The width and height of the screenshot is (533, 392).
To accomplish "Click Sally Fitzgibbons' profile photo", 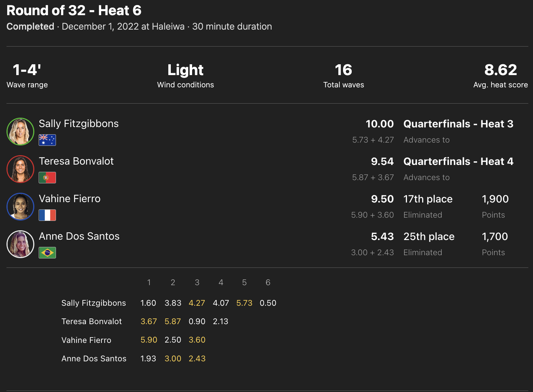I will coord(20,132).
